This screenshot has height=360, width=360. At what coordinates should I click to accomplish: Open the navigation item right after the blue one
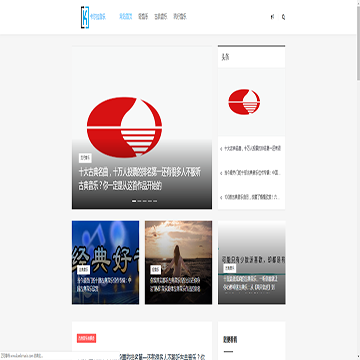[x=143, y=17]
